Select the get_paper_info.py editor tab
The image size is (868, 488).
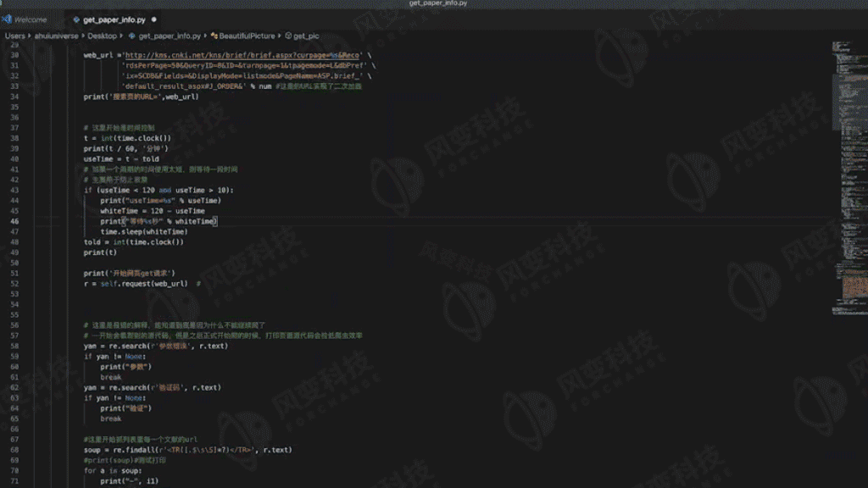tap(114, 20)
